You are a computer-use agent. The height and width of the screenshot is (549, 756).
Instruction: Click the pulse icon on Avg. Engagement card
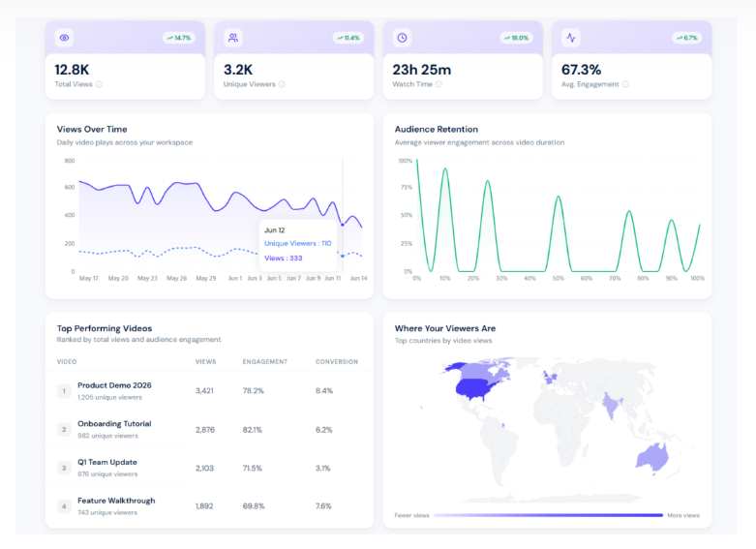(571, 38)
